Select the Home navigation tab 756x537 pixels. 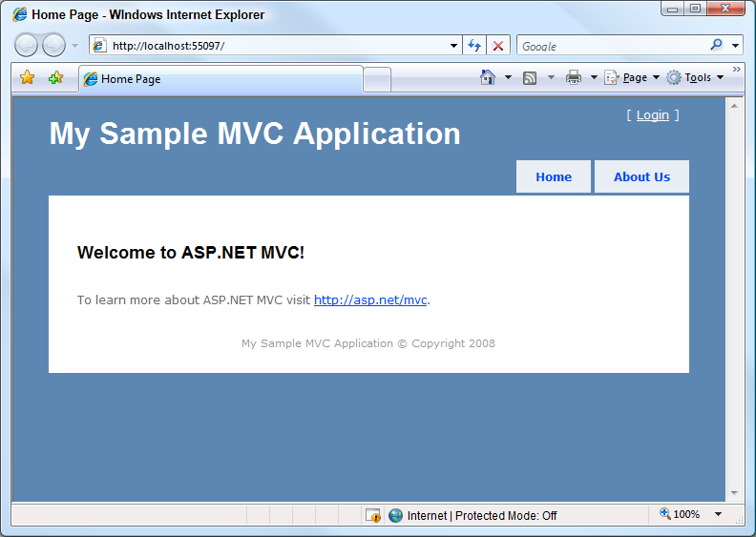point(554,176)
